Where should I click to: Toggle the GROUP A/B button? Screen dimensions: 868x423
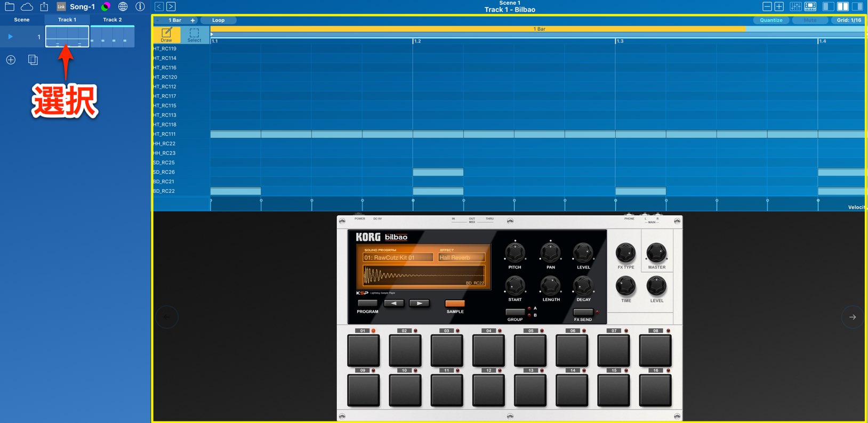click(x=515, y=312)
